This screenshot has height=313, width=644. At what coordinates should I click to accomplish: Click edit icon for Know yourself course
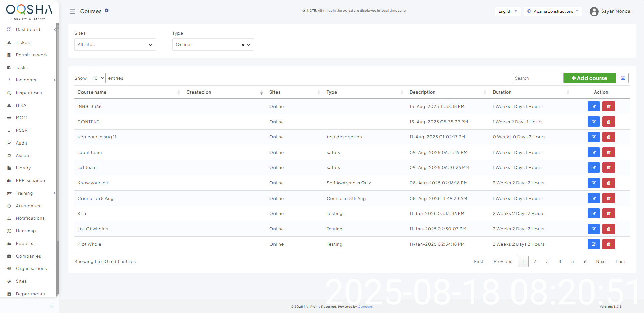coord(593,183)
